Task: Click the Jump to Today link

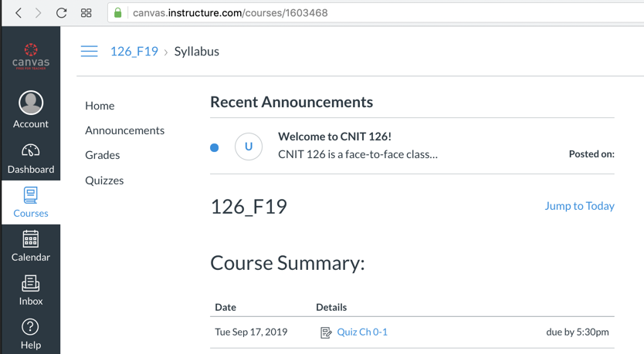Action: 579,206
